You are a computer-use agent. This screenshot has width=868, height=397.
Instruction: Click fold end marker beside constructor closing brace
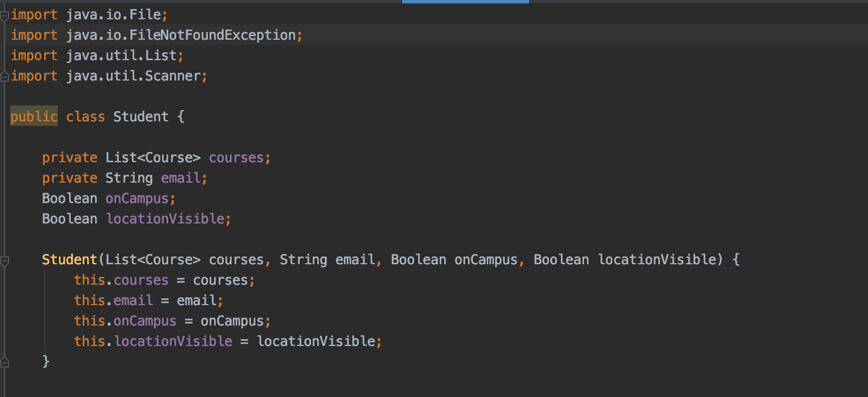tap(5, 361)
